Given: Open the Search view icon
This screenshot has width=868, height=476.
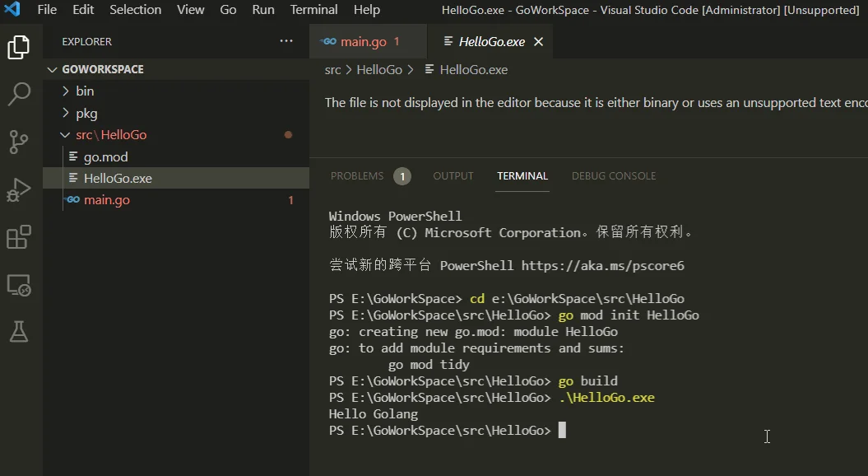Looking at the screenshot, I should 18,94.
